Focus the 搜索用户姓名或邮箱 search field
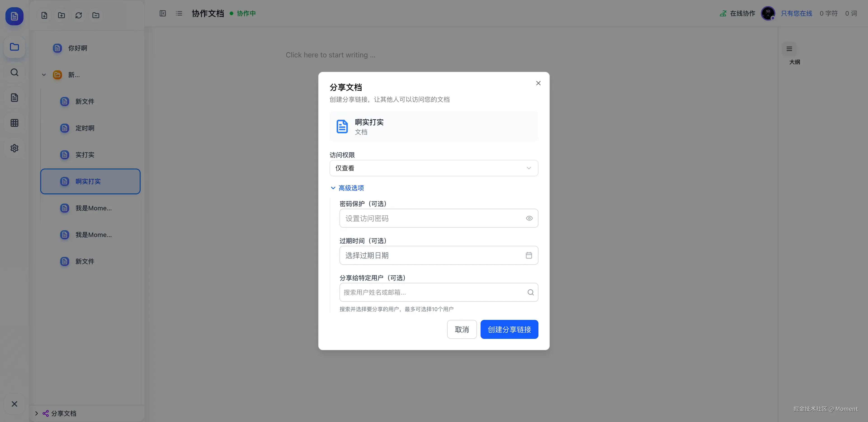This screenshot has width=868, height=422. [433, 292]
